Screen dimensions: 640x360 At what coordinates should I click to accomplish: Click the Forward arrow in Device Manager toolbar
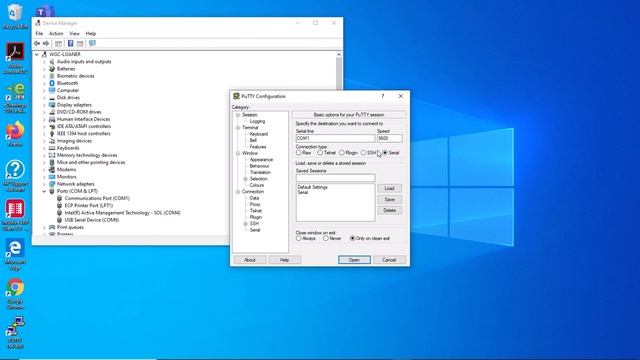[46, 43]
